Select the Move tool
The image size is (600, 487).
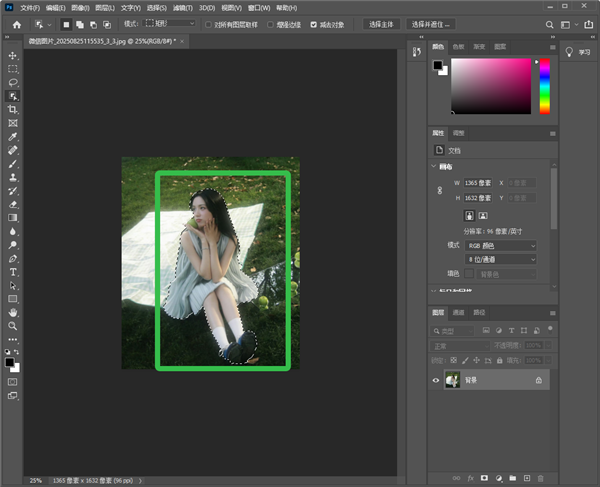point(13,55)
